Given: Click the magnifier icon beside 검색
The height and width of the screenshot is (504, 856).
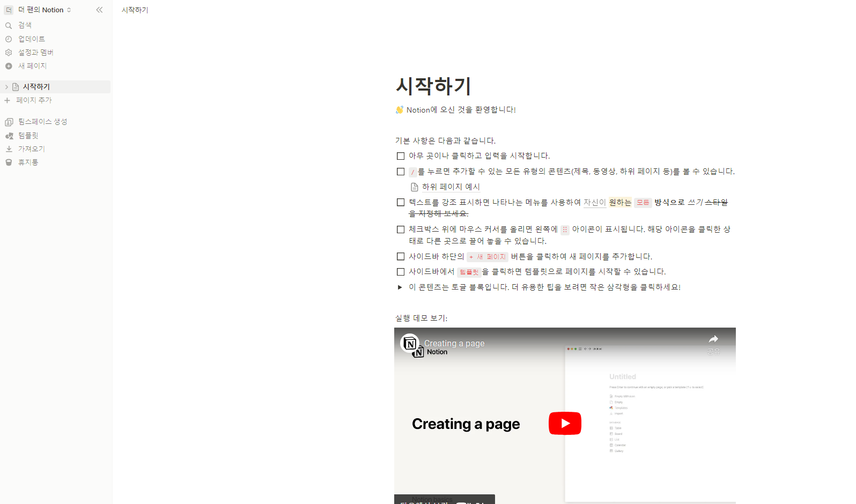Looking at the screenshot, I should click(9, 25).
